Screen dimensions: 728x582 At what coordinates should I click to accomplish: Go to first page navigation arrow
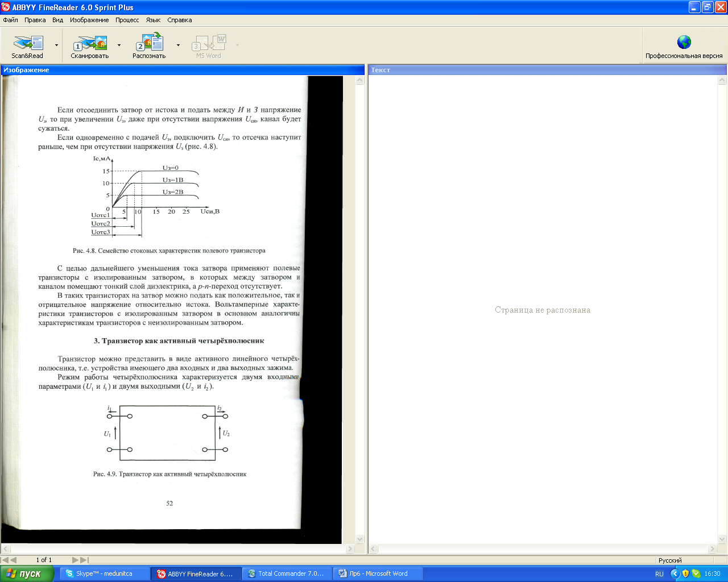tap(5, 560)
